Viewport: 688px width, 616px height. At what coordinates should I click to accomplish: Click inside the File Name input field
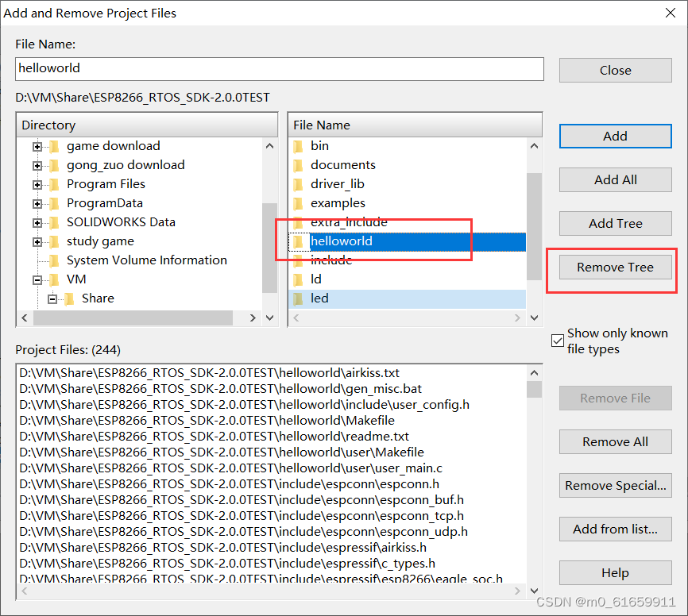pyautogui.click(x=278, y=69)
